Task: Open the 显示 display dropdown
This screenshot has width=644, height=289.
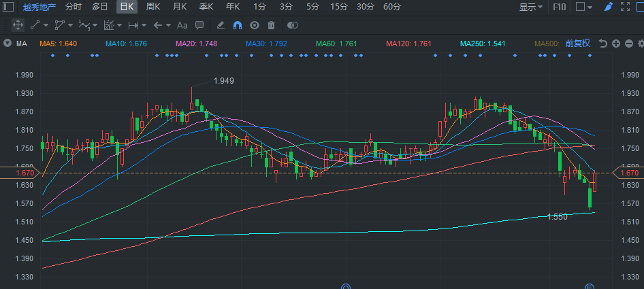Action: coord(531,7)
